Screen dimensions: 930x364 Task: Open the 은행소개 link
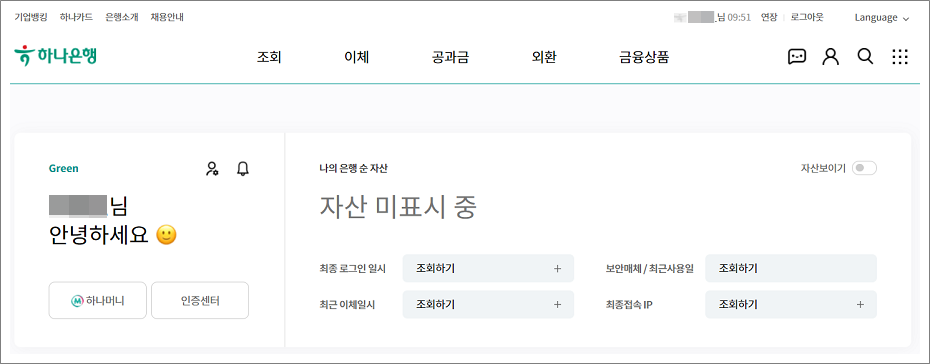point(122,17)
